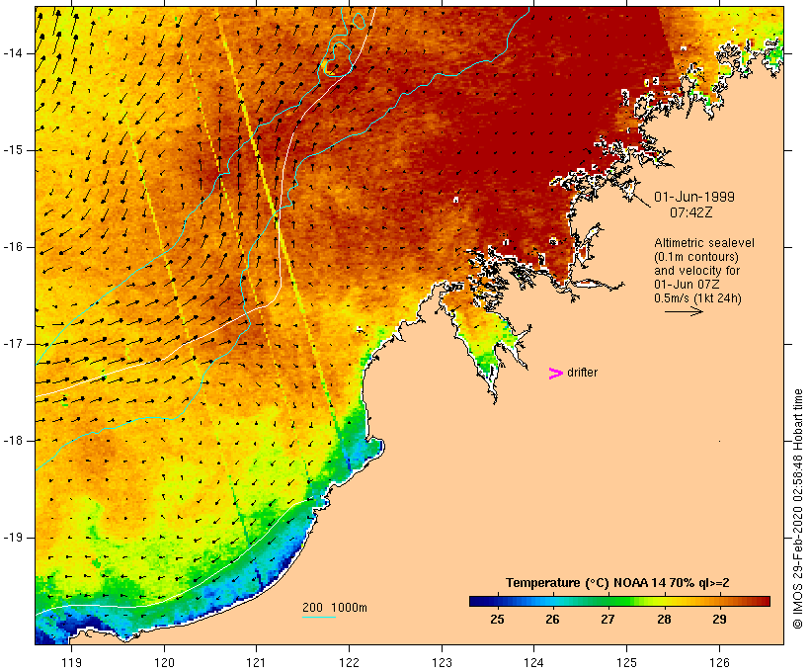
Task: Click the magenta drifter marker symbol
Action: pos(556,374)
